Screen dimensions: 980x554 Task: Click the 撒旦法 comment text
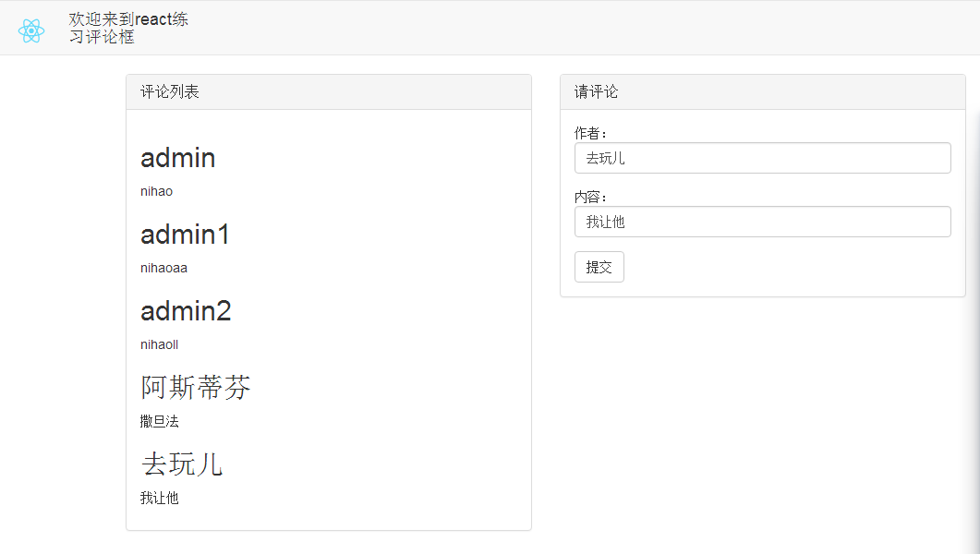[160, 422]
